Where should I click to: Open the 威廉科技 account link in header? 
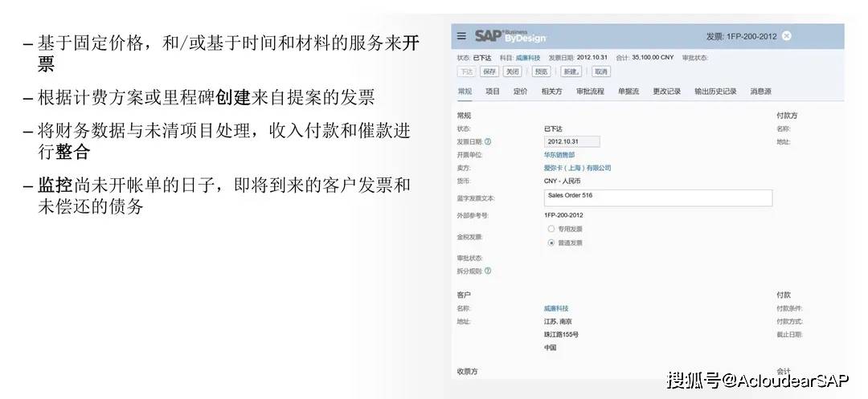tap(529, 58)
